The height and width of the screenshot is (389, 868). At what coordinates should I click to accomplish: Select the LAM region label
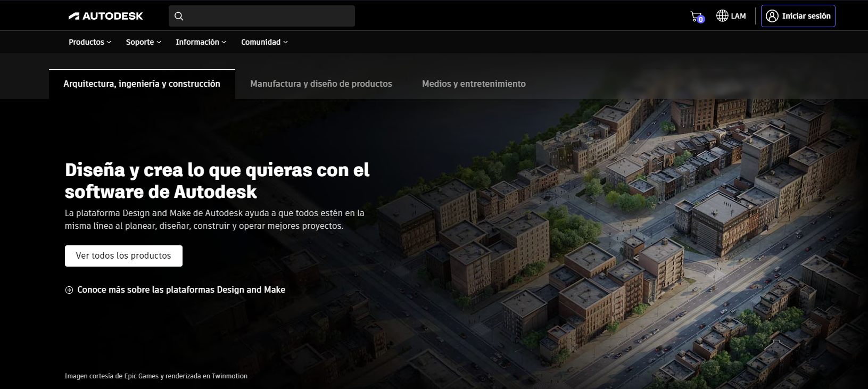[738, 16]
